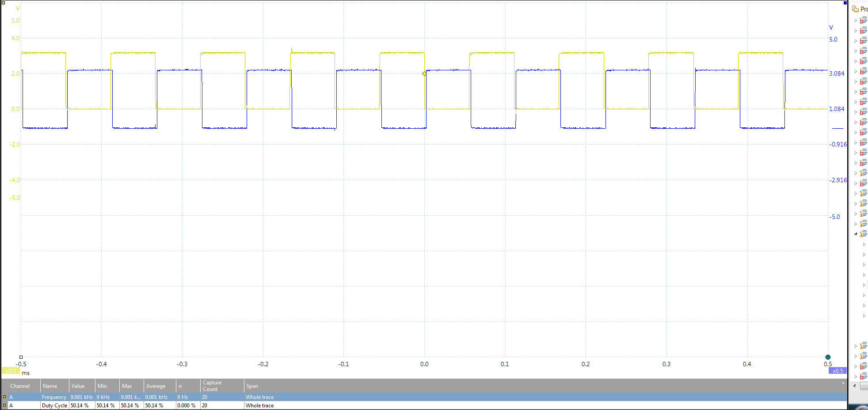Click the Project Explorer folder icon
868x410 pixels.
coord(856,9)
